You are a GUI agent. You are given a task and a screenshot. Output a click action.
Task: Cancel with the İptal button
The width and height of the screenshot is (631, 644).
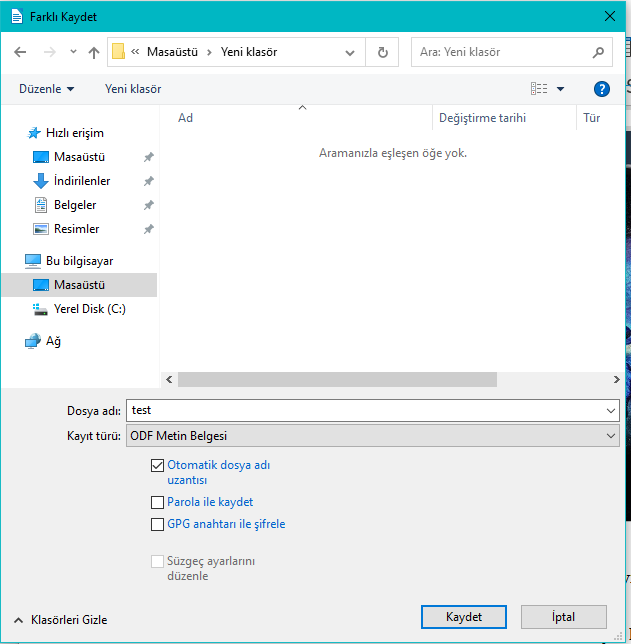(563, 617)
